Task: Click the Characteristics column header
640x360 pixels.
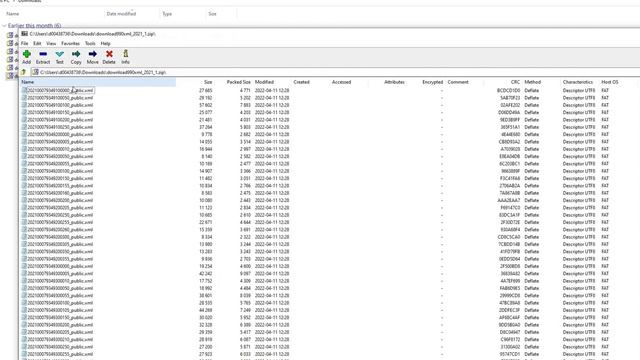Action: pos(579,82)
